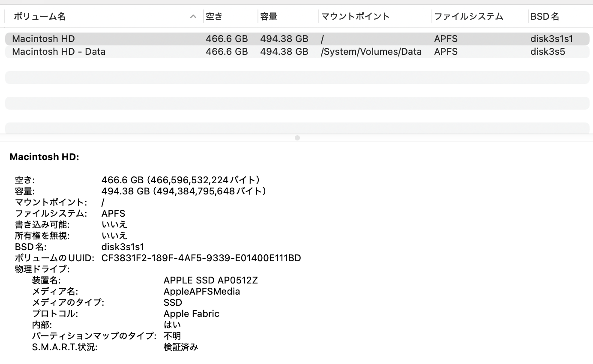Viewport: 593px width, 364px height.
Task: Sort volumes by the 空き column header
Action: coord(213,16)
